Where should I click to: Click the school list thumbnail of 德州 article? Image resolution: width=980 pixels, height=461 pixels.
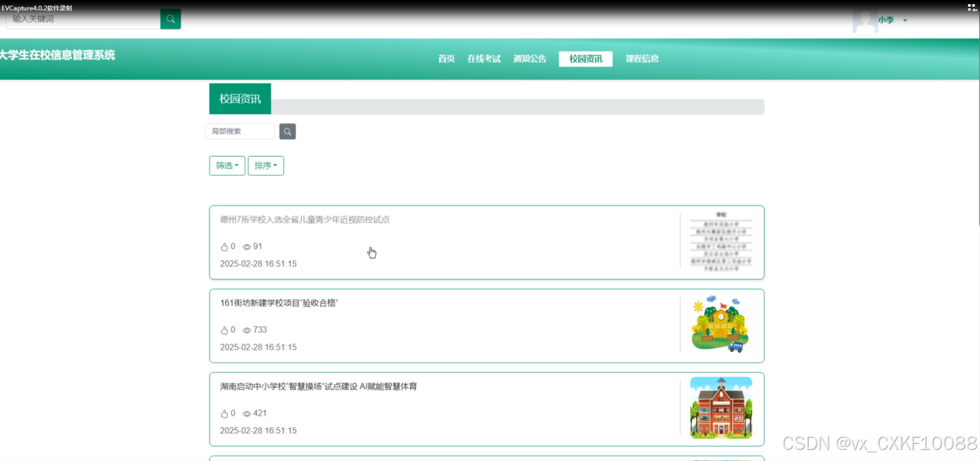[x=721, y=242]
